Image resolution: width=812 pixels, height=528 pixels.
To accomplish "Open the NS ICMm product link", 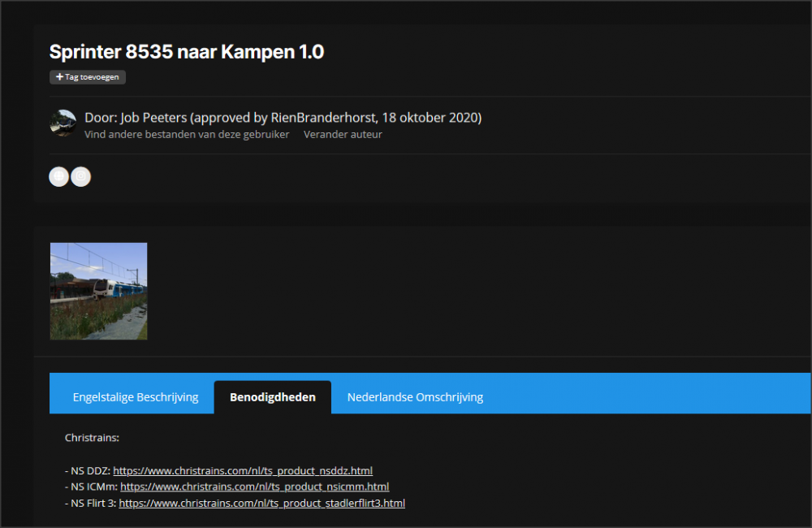I will 254,487.
